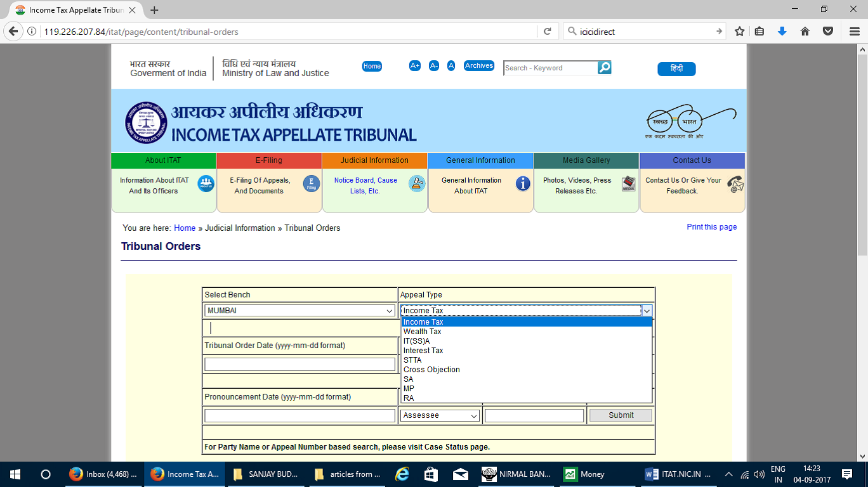
Task: Choose Wealth Tax from Appeal Type list
Action: [x=423, y=332]
